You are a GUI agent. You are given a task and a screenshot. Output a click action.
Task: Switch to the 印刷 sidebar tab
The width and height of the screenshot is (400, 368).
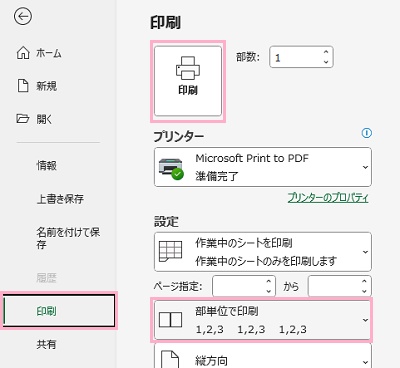coord(59,311)
